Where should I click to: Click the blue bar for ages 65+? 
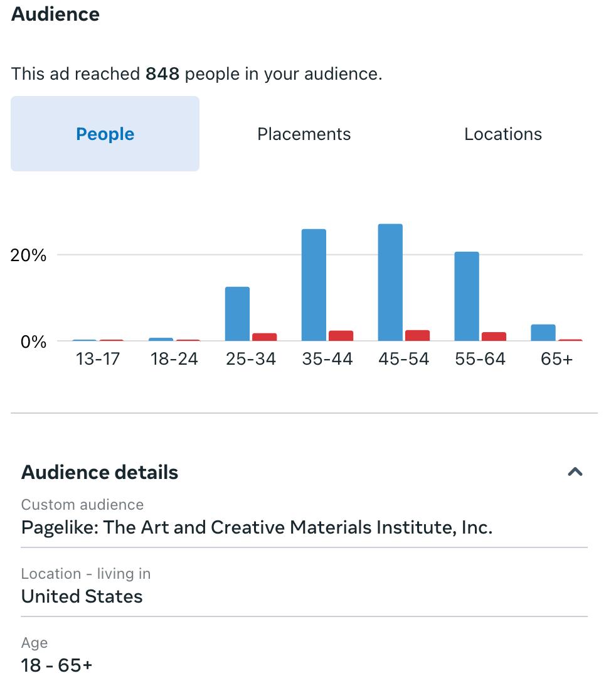543,333
